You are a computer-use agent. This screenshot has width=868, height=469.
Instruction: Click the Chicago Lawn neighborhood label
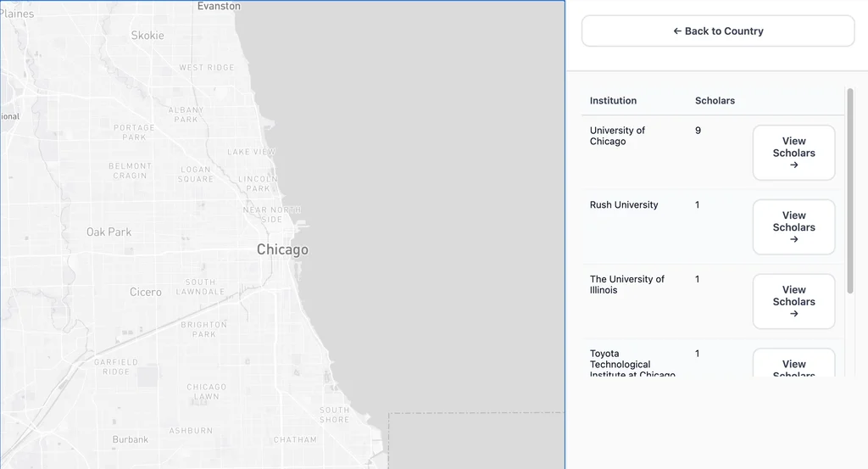206,392
